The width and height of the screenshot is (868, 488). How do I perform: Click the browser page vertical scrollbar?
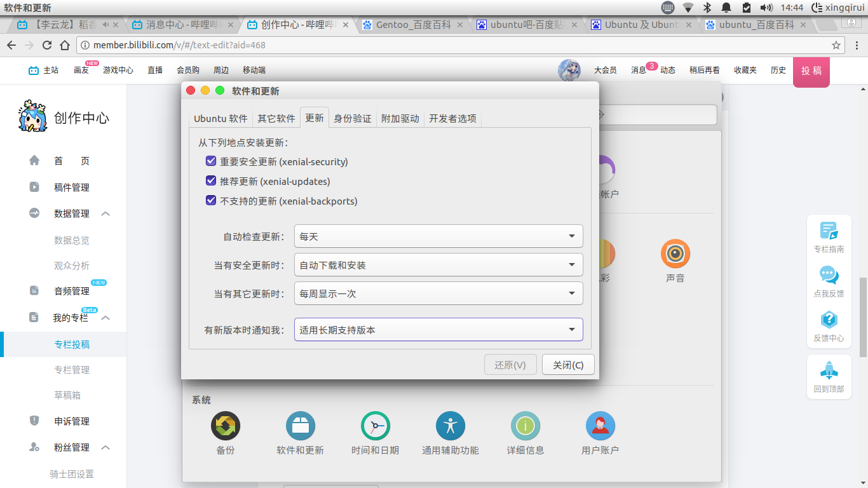863,318
